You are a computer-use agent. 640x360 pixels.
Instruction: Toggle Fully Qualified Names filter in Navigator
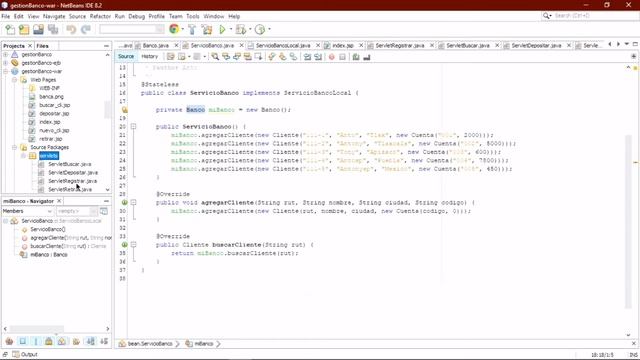click(76, 341)
